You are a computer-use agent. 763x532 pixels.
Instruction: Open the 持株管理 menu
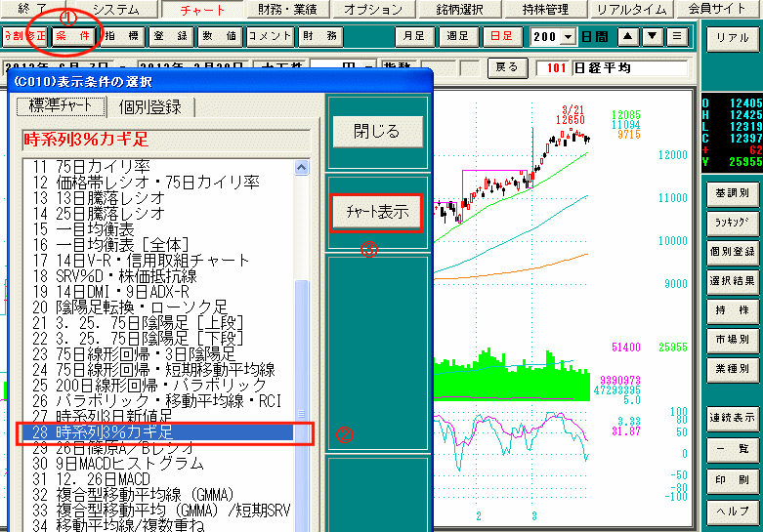point(545,9)
